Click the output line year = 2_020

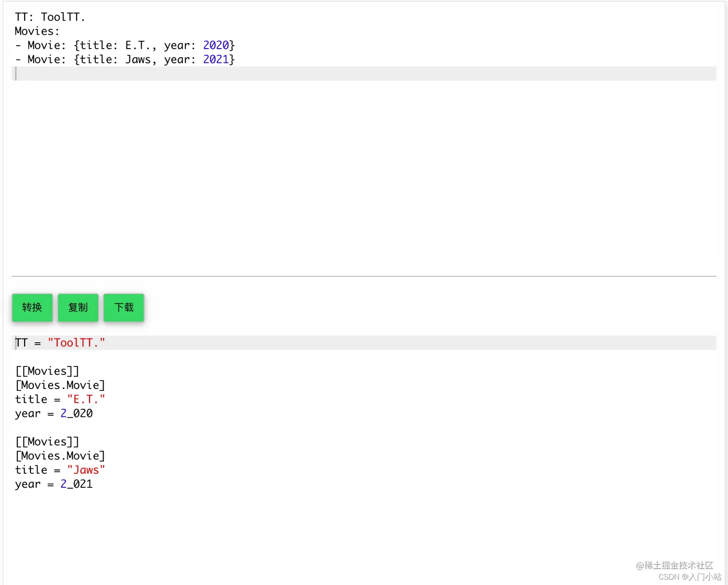pos(54,414)
